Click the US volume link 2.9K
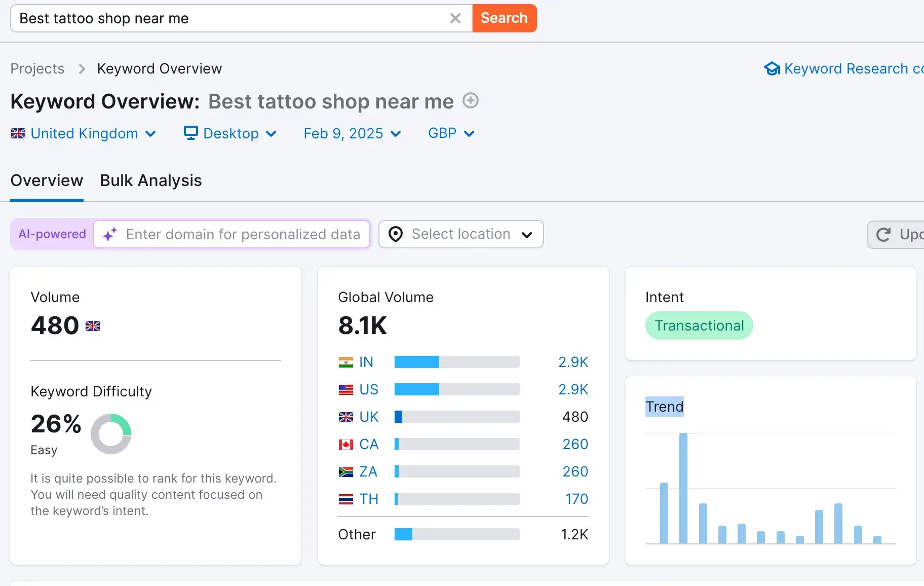The height and width of the screenshot is (586, 924). 573,389
